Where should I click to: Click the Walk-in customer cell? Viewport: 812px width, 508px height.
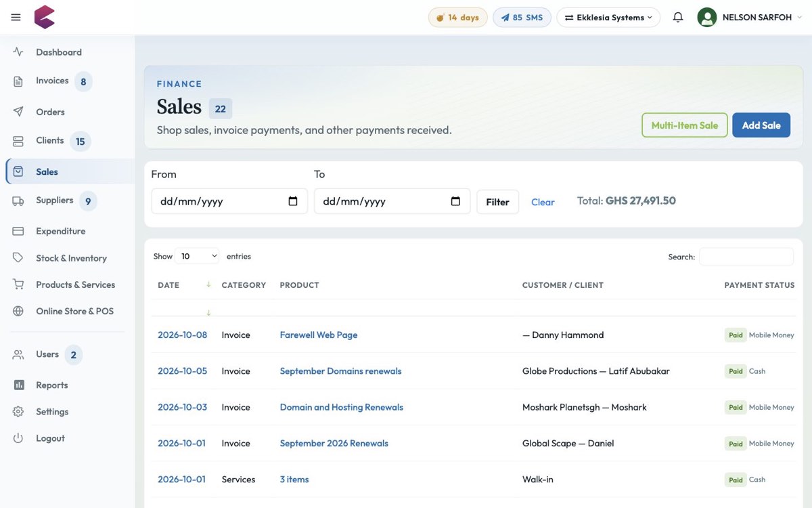[x=538, y=479]
